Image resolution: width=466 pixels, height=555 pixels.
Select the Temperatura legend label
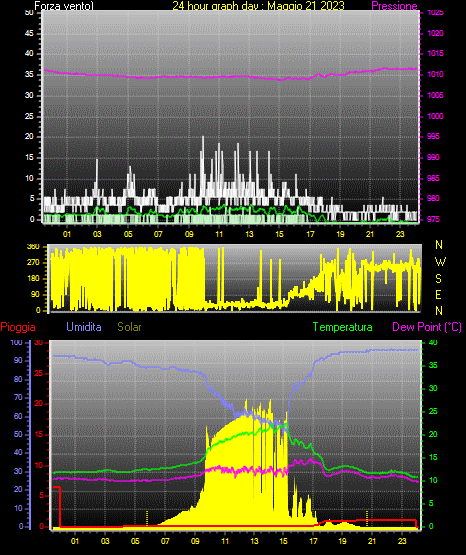(x=343, y=327)
